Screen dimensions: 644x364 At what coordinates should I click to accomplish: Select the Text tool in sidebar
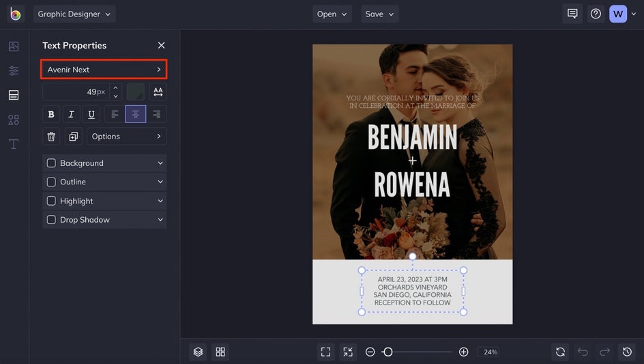(14, 144)
